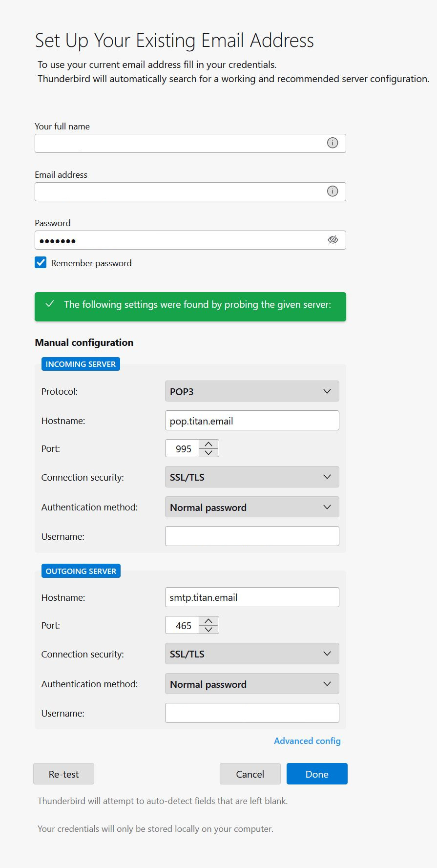Focus the outgoing server Username field
The height and width of the screenshot is (868, 437).
tap(252, 713)
